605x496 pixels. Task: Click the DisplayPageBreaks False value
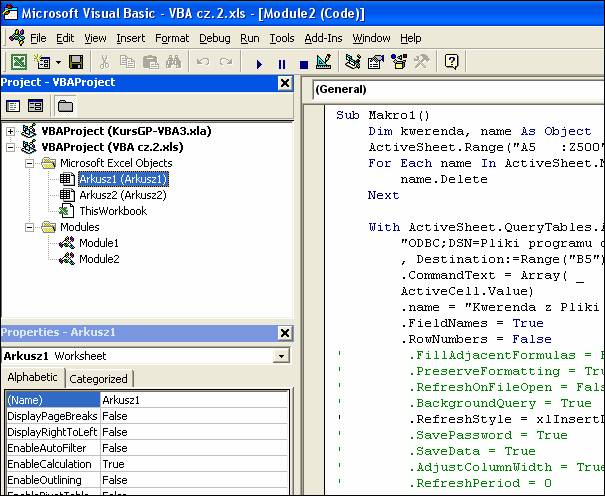(x=194, y=416)
